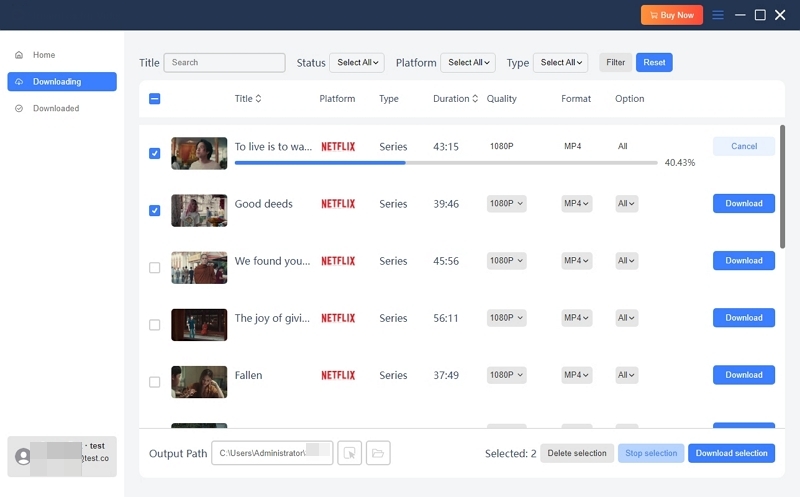Viewport: 800px width, 497px height.
Task: Switch to the Downloaded tab
Action: [55, 108]
